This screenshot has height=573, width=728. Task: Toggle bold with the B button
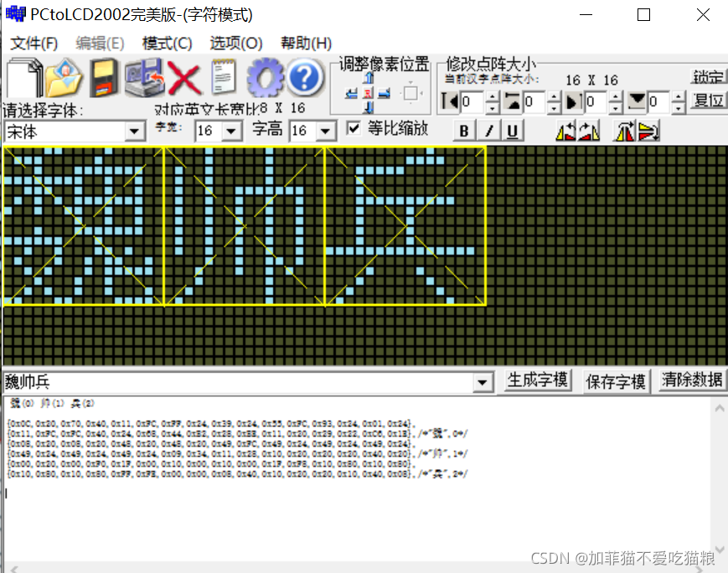coord(463,132)
